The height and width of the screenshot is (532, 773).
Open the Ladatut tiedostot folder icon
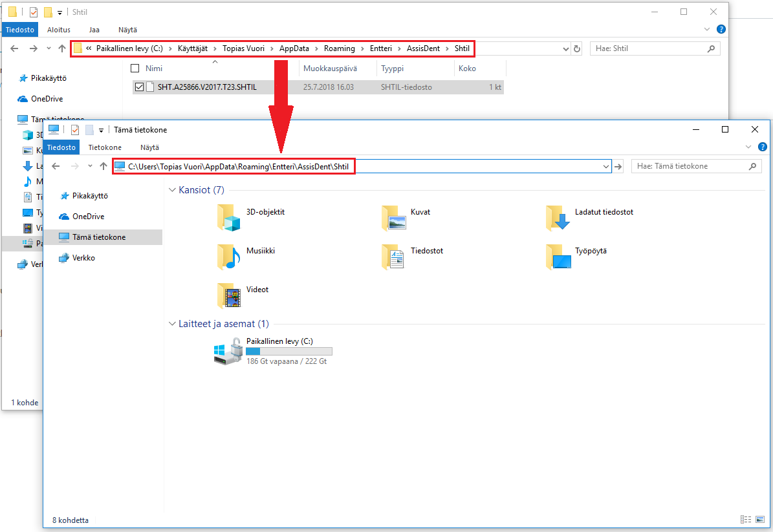pos(558,218)
